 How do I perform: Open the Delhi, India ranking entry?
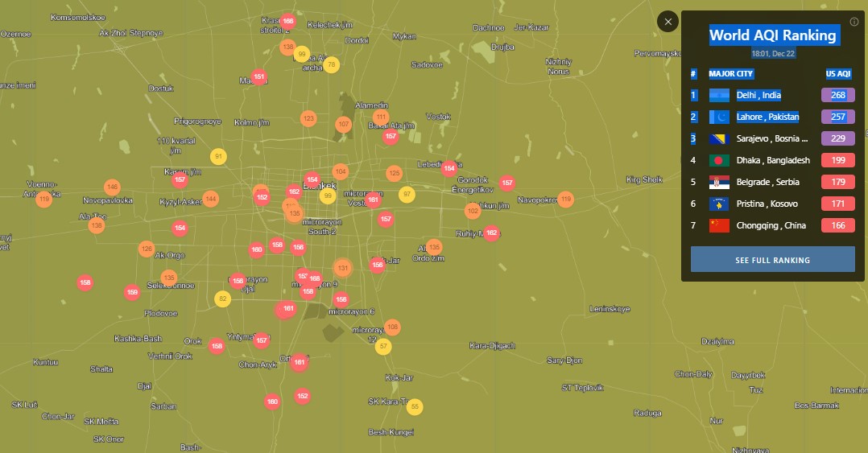[758, 95]
